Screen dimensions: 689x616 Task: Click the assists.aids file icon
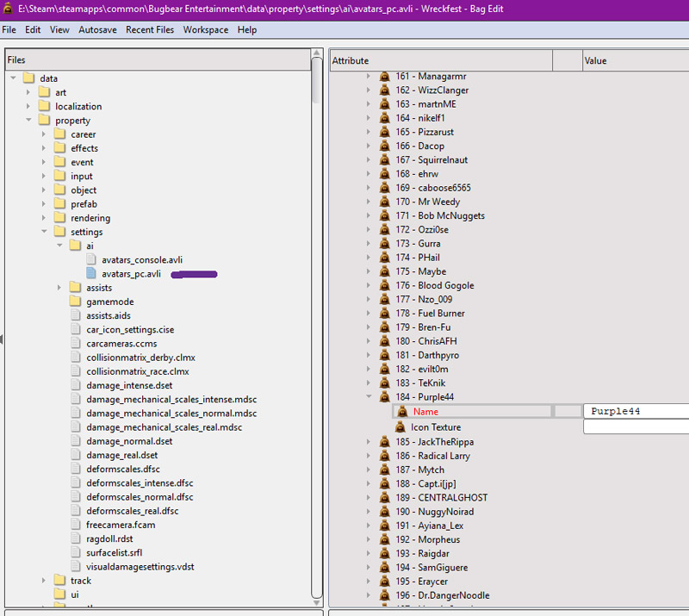(76, 315)
